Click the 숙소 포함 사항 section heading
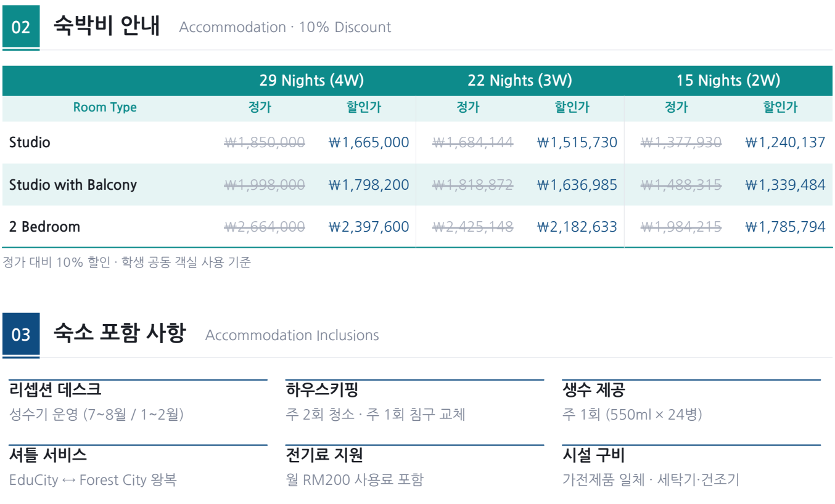This screenshot has width=835, height=504. (x=119, y=334)
